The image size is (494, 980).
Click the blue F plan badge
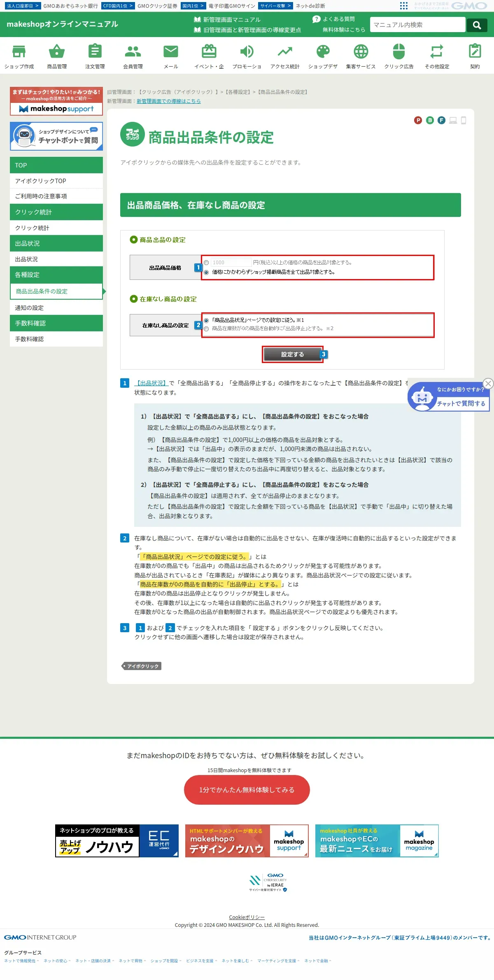(441, 120)
